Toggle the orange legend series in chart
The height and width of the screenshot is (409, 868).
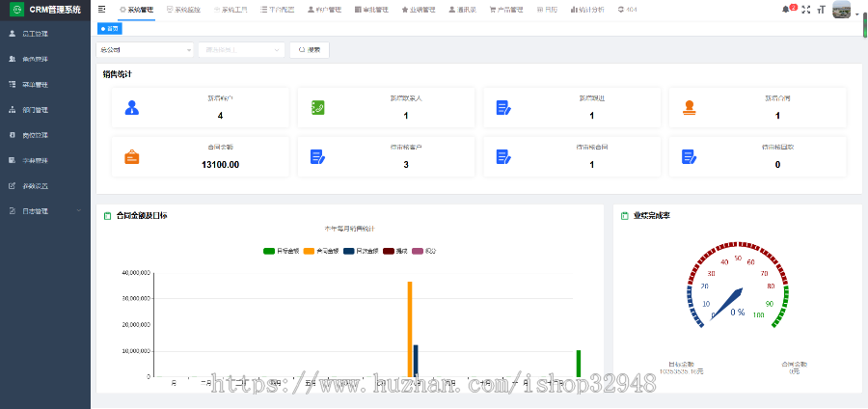(x=309, y=251)
